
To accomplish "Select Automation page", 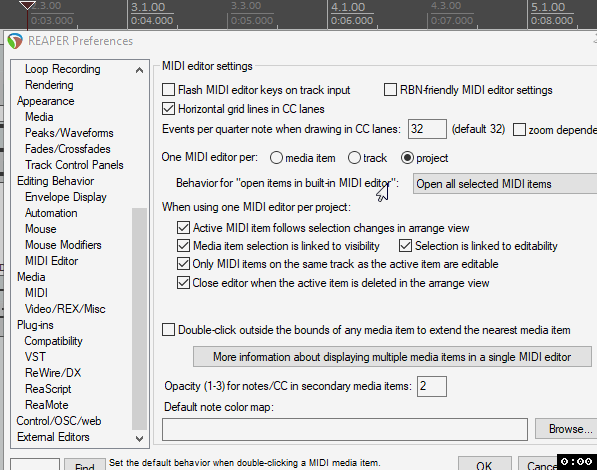I will pos(51,213).
